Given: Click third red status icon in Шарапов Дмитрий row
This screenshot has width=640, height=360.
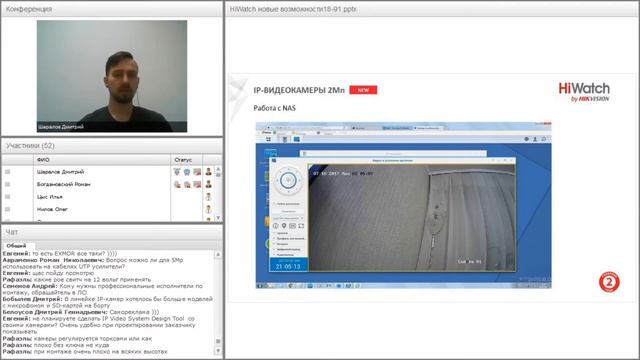Looking at the screenshot, I should click(x=197, y=172).
